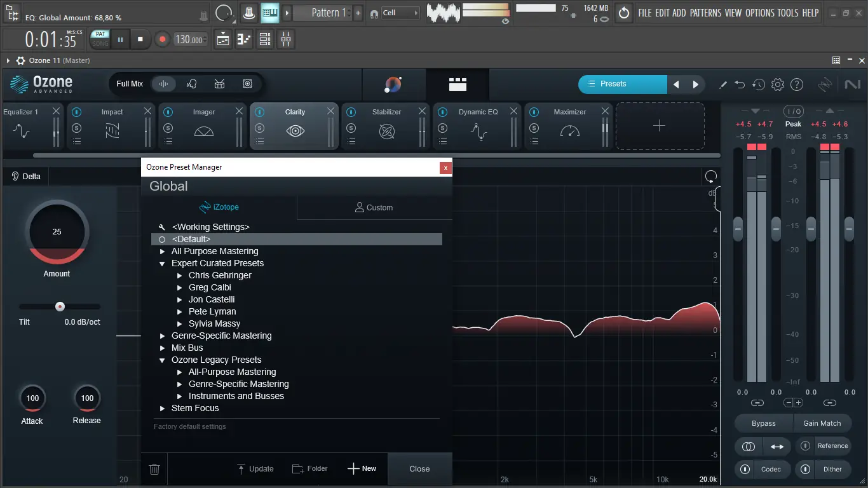Open Ozone settings gear icon
This screenshot has height=488, width=868.
pos(778,85)
